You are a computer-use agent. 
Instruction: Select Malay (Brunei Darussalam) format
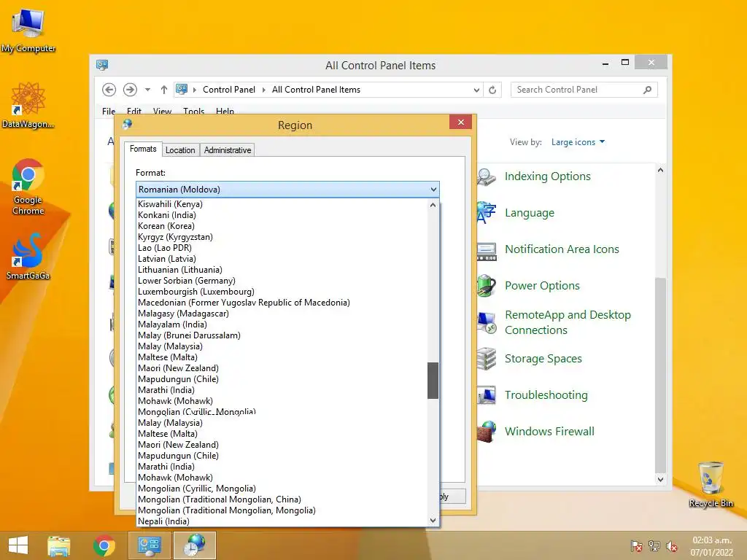pos(282,335)
